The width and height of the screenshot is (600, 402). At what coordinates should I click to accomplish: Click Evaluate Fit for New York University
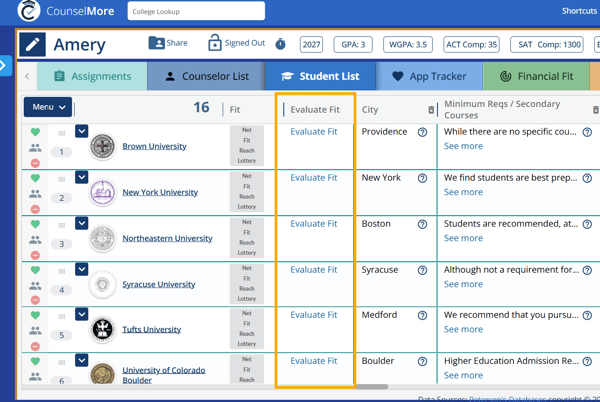click(314, 178)
